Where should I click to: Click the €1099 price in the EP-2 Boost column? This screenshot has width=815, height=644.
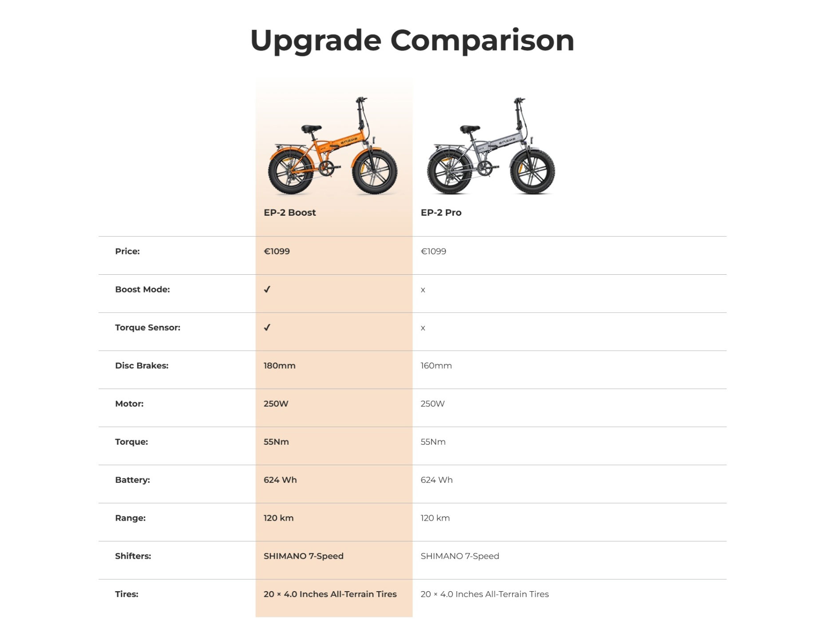[277, 251]
